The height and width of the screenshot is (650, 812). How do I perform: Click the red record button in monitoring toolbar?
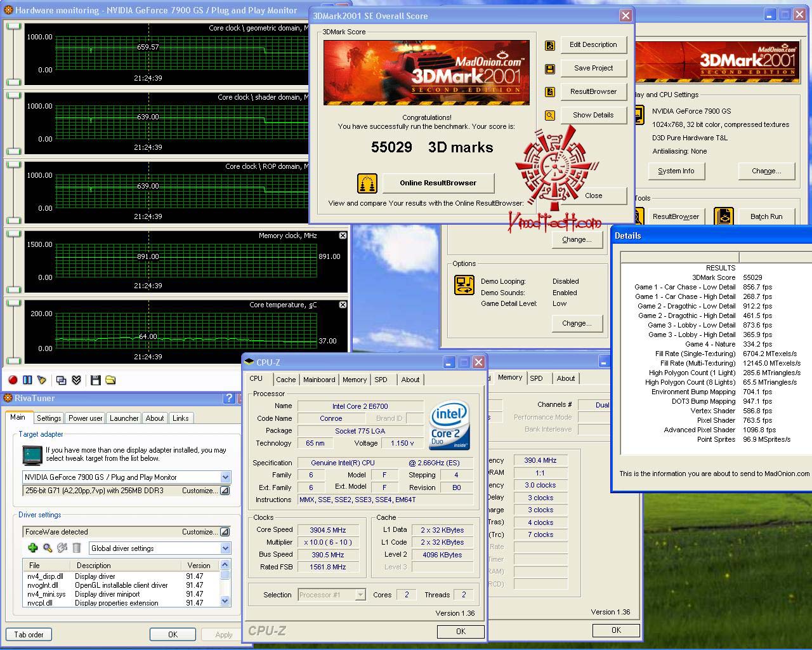(13, 380)
